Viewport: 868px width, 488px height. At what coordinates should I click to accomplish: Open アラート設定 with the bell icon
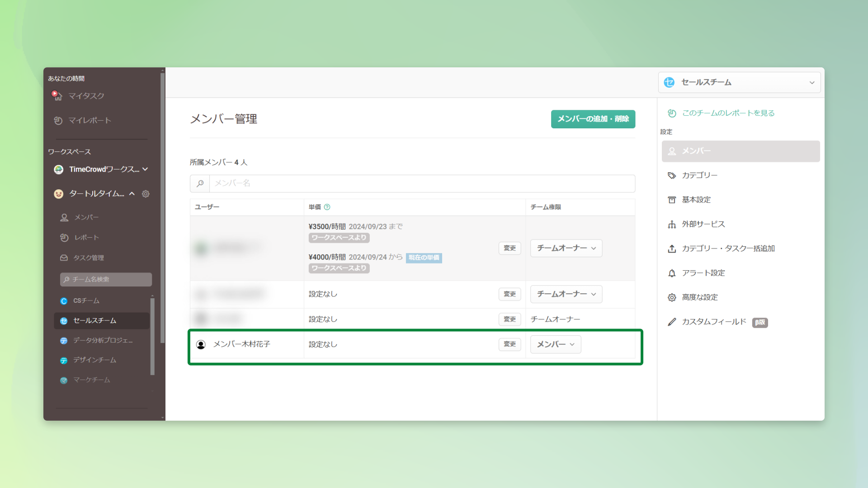pos(703,273)
